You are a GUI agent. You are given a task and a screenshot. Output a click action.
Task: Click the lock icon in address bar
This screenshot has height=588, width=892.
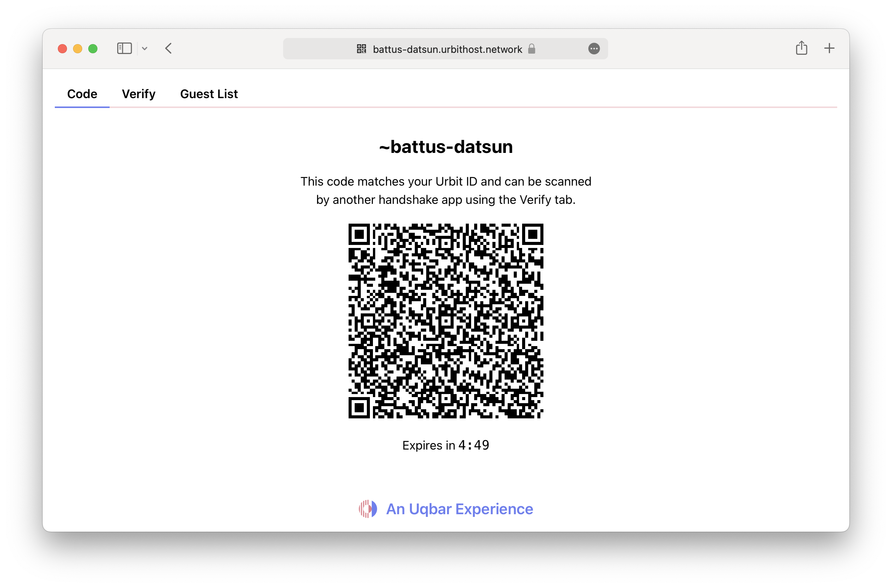point(532,49)
